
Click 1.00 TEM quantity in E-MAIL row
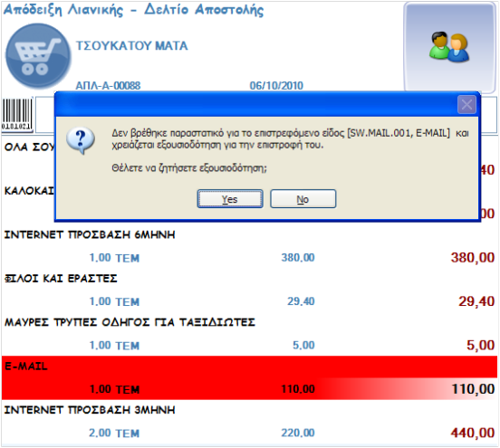(x=114, y=389)
